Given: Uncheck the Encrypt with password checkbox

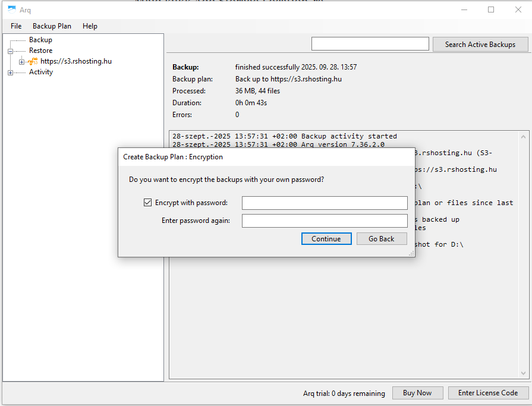Looking at the screenshot, I should (148, 203).
